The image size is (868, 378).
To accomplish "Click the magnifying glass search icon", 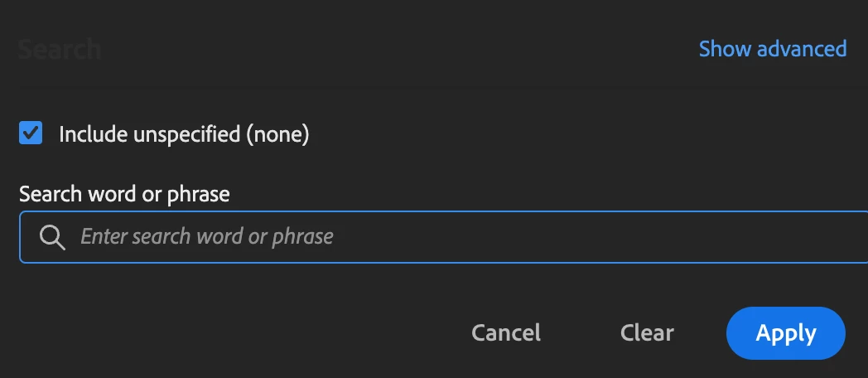I will point(52,237).
